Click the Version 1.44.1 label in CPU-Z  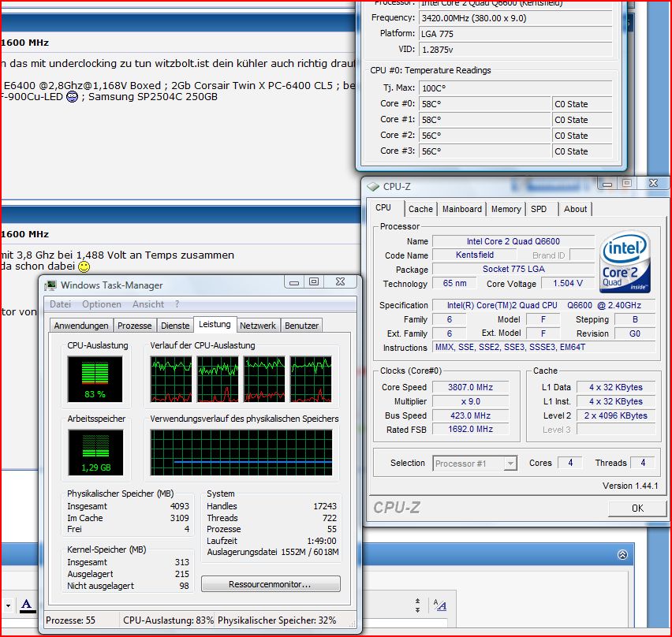pyautogui.click(x=630, y=486)
